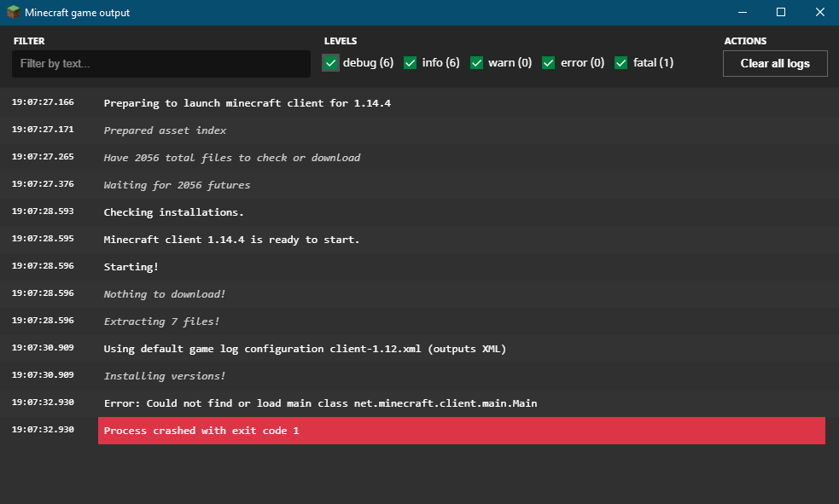This screenshot has width=839, height=504.
Task: Click the Minecraft game output window title
Action: coord(77,12)
